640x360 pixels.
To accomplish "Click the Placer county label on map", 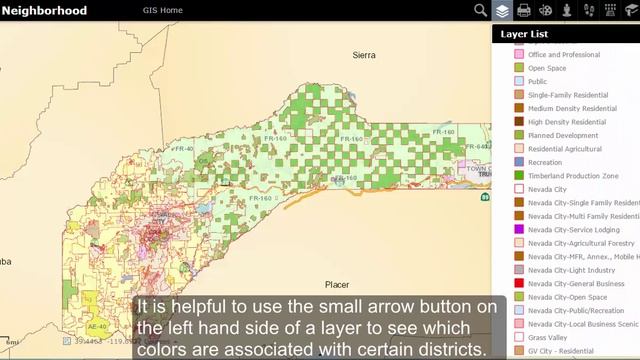I will 337,284.
